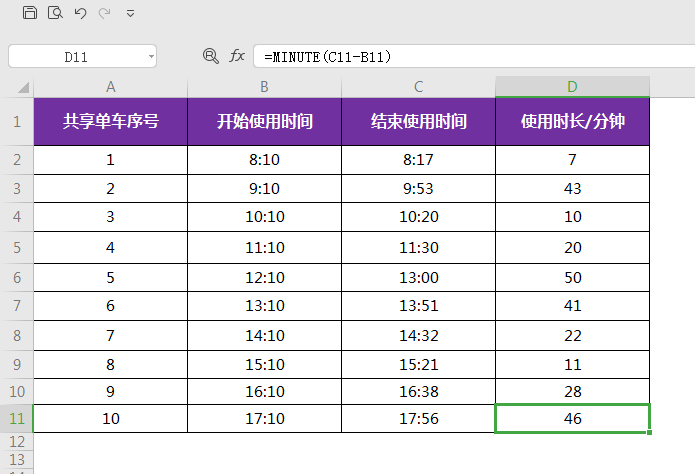
Task: Click the Redo arrow icon
Action: click(x=105, y=13)
